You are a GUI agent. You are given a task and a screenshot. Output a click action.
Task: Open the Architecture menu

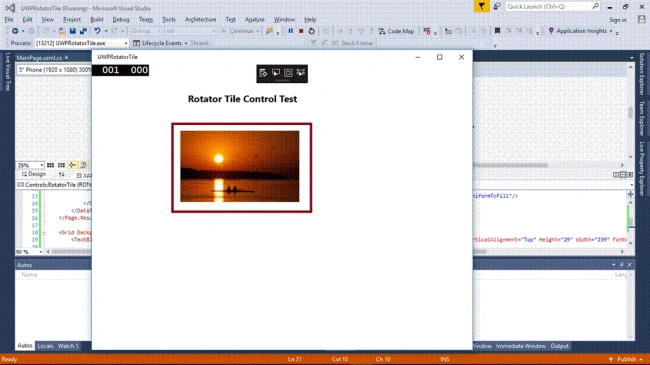[x=201, y=19]
